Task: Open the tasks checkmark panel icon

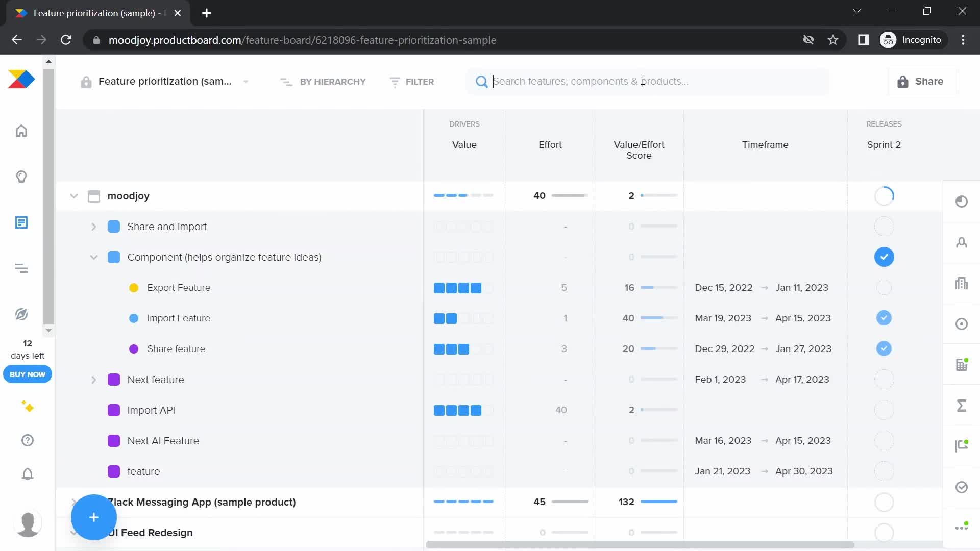Action: (962, 487)
